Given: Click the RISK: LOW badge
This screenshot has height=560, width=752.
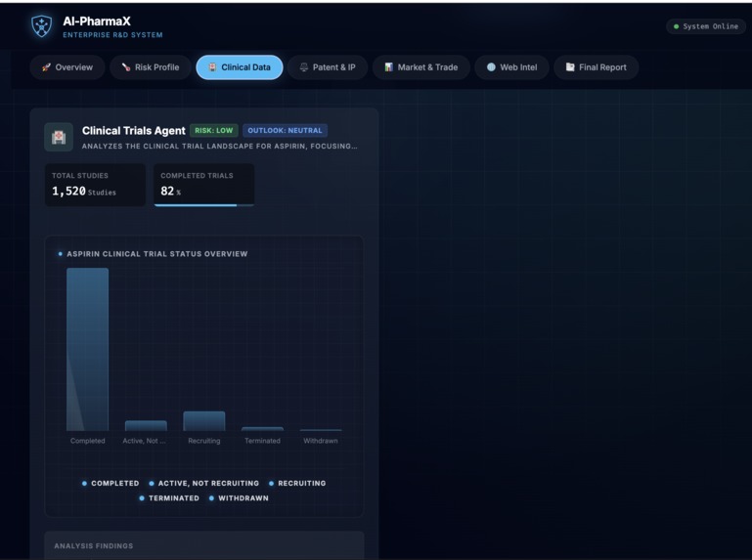Looking at the screenshot, I should click(214, 130).
